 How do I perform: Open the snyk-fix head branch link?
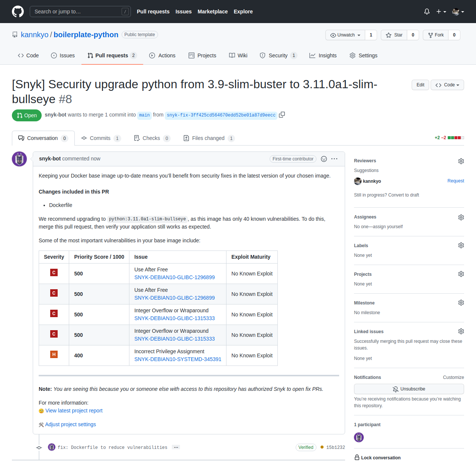click(x=221, y=115)
